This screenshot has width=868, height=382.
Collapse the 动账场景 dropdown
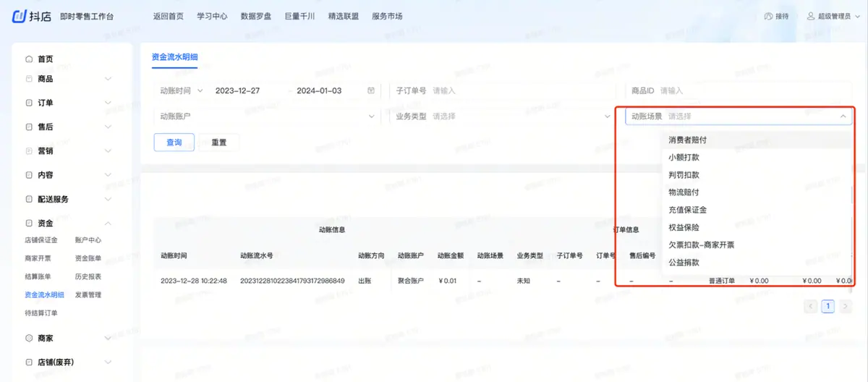pos(843,116)
